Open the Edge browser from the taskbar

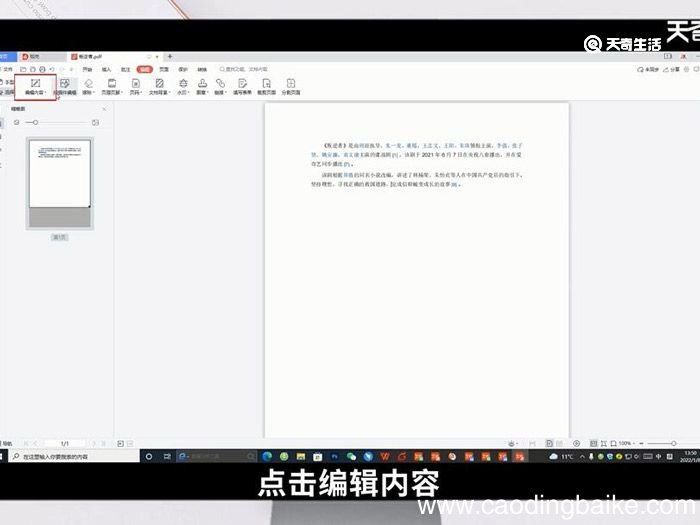point(267,456)
